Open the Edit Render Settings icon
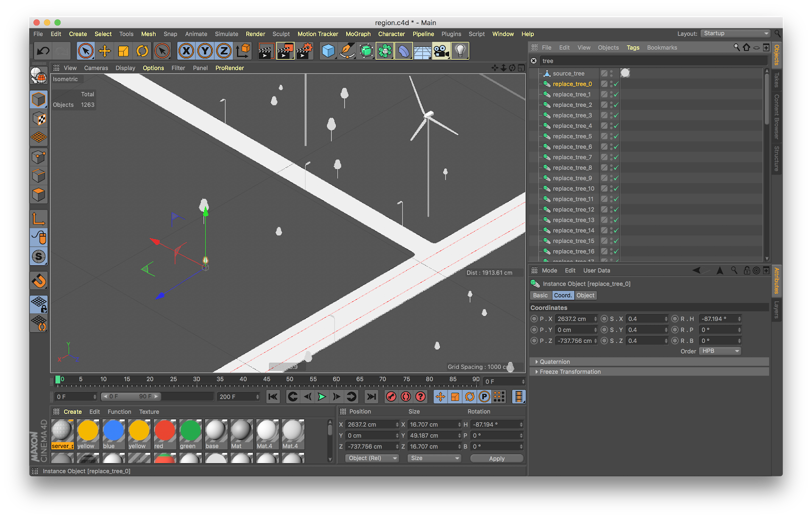The width and height of the screenshot is (812, 518). [304, 51]
